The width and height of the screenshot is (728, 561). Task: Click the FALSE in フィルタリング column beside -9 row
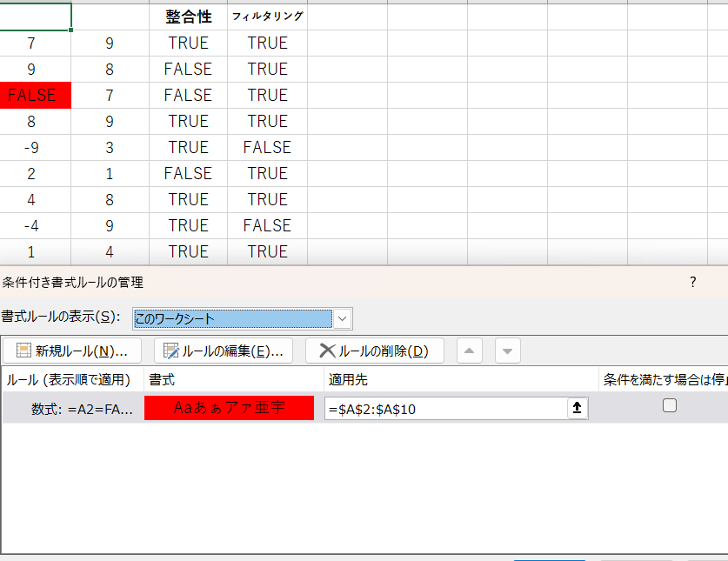267,148
